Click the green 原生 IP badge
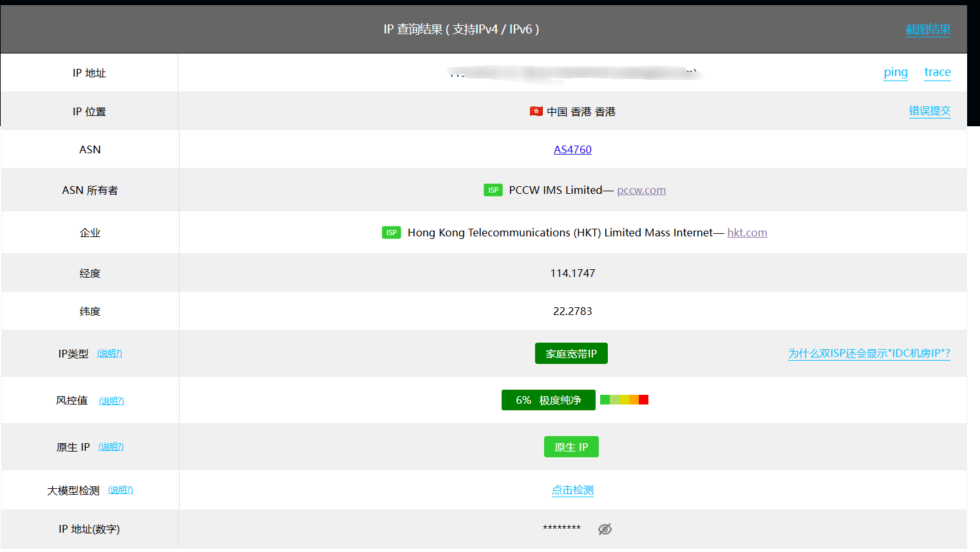 coord(571,447)
